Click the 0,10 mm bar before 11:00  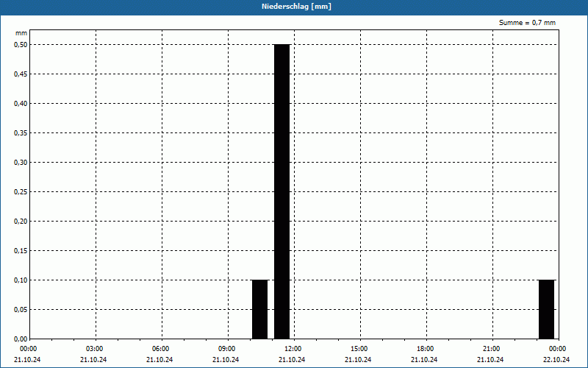(x=260, y=309)
